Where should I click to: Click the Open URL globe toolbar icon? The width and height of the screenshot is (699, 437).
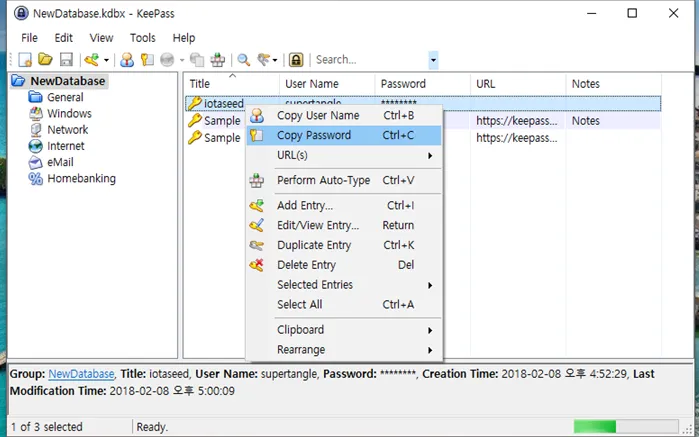tap(167, 60)
